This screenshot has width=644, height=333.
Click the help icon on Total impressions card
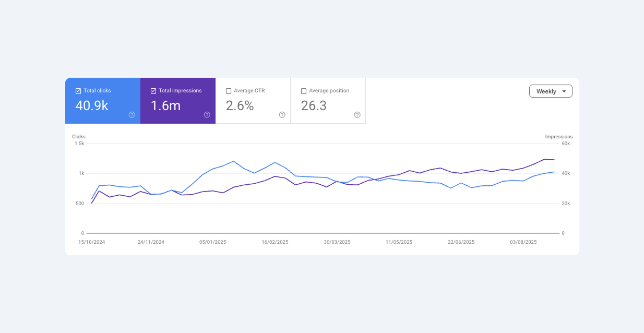pos(207,115)
